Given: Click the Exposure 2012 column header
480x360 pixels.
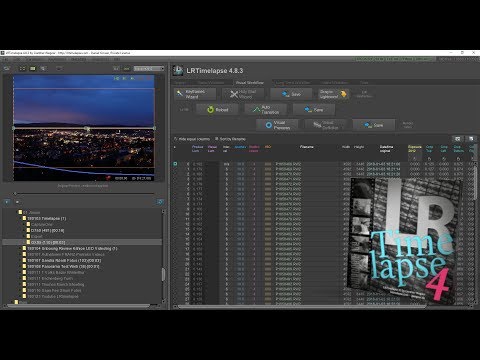Looking at the screenshot, I should click(x=415, y=149).
